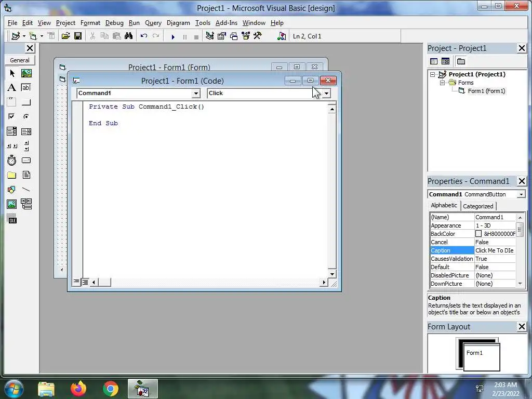Undo the last action via toolbar
This screenshot has width=532, height=399.
(x=144, y=36)
